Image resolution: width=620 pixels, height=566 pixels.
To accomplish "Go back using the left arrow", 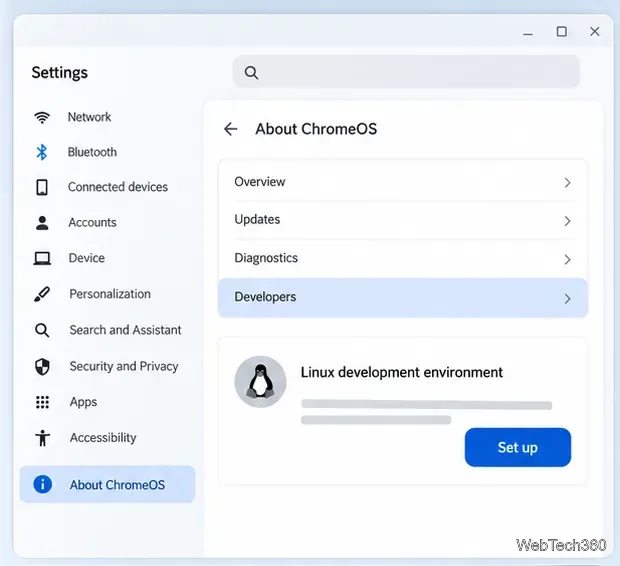I will (x=231, y=129).
